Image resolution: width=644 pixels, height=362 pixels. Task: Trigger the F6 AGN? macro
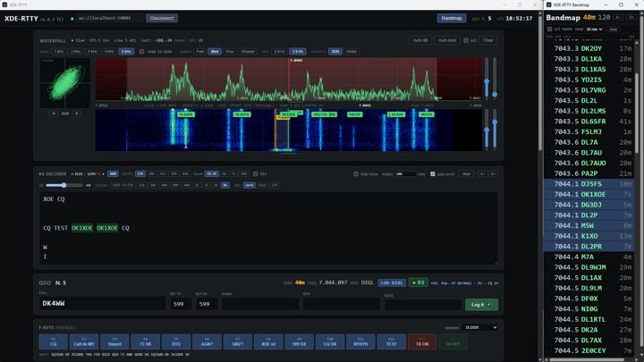click(x=207, y=341)
